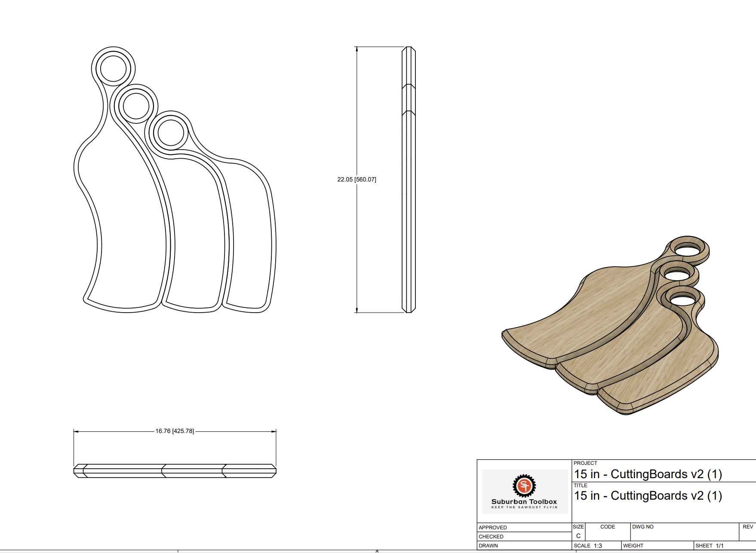The height and width of the screenshot is (553, 756).
Task: Click largest board's handle hole in line drawing
Action: 114,68
